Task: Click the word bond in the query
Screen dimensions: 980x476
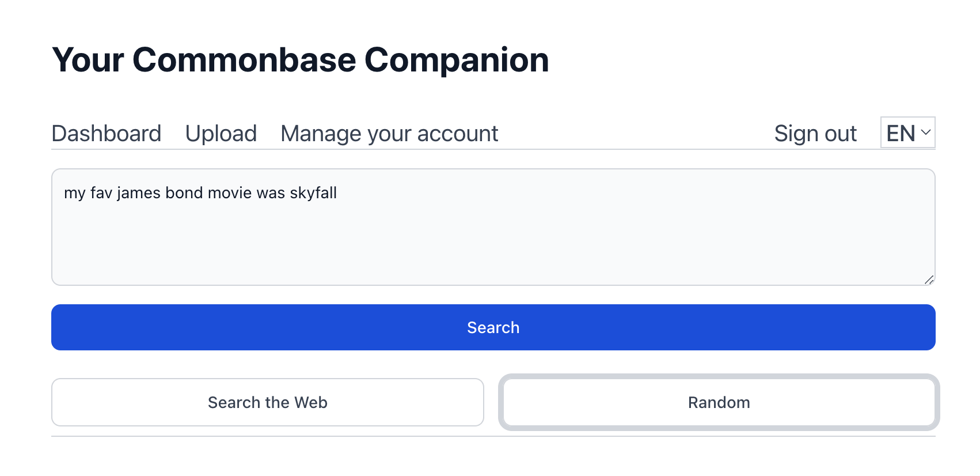Action: tap(184, 193)
